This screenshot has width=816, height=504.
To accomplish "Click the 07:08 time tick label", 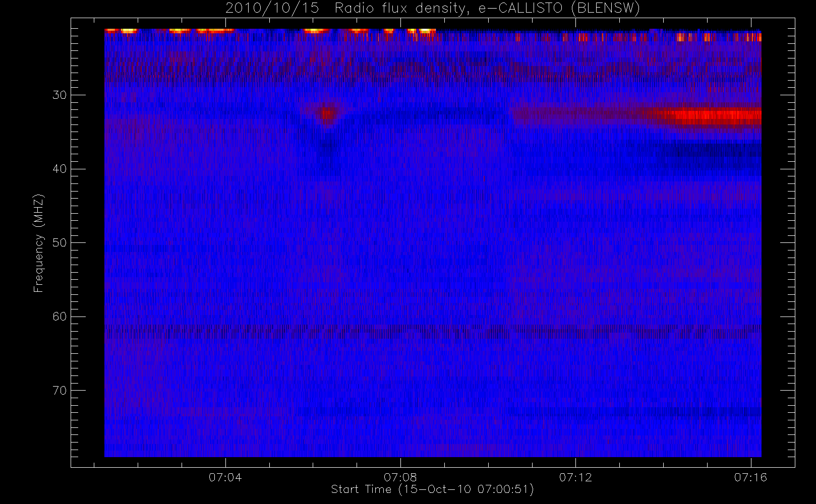I will pyautogui.click(x=400, y=477).
